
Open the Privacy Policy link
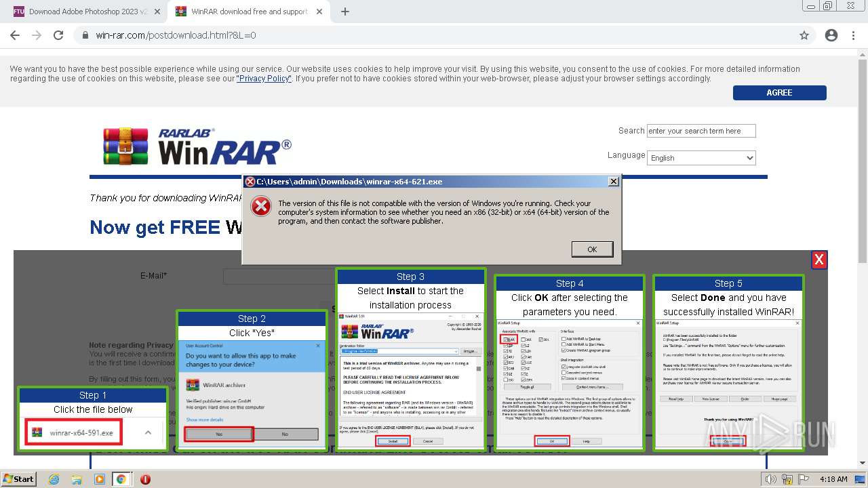click(264, 79)
